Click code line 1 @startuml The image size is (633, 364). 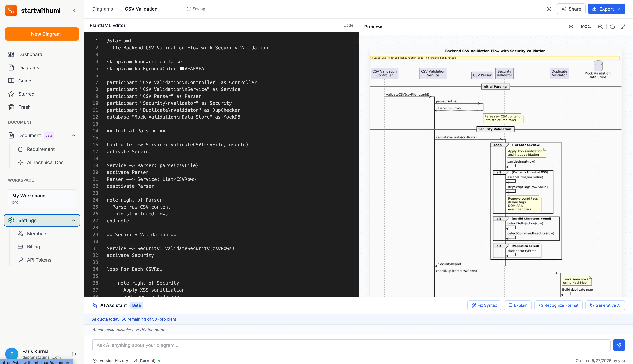[119, 41]
